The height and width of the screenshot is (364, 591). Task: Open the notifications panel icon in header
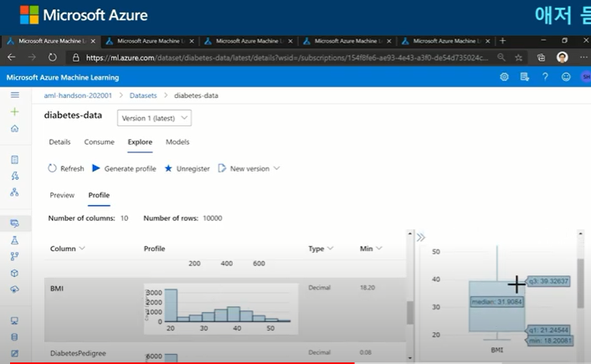(525, 77)
